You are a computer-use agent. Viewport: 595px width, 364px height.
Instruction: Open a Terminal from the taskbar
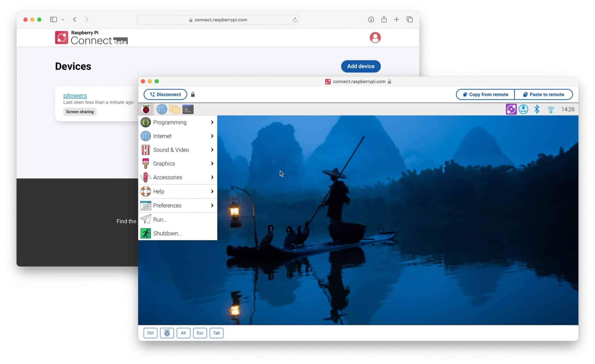188,109
